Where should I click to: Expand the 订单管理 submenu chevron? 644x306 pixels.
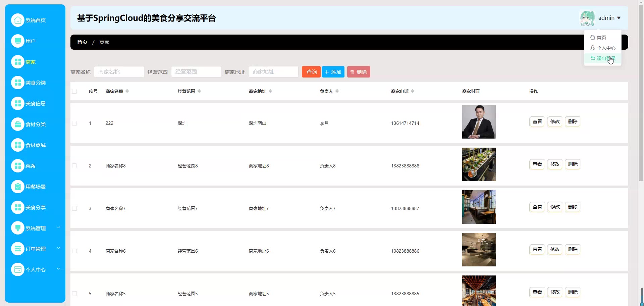pos(58,248)
